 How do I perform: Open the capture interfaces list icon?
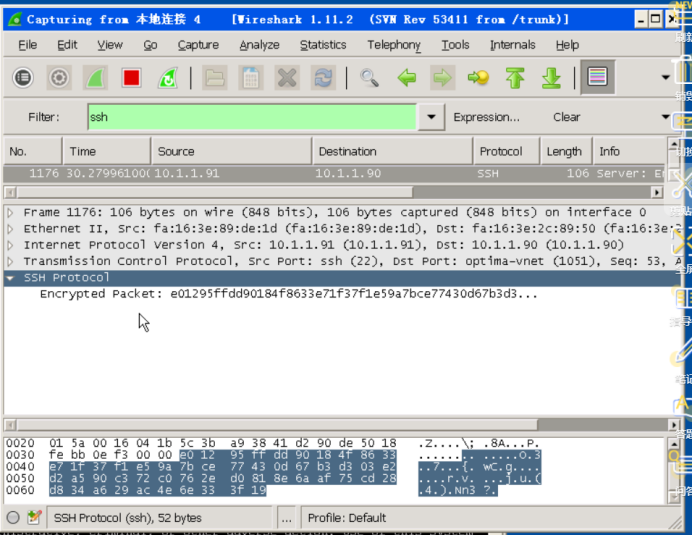click(x=23, y=78)
